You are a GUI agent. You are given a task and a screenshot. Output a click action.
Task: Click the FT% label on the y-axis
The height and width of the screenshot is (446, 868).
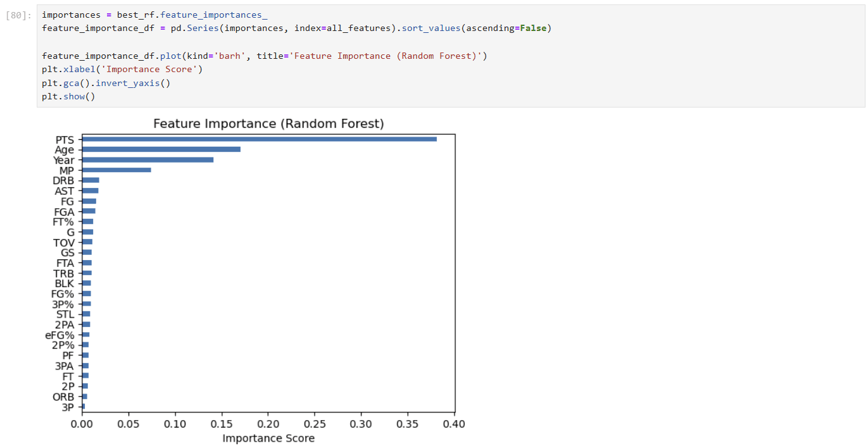click(63, 222)
